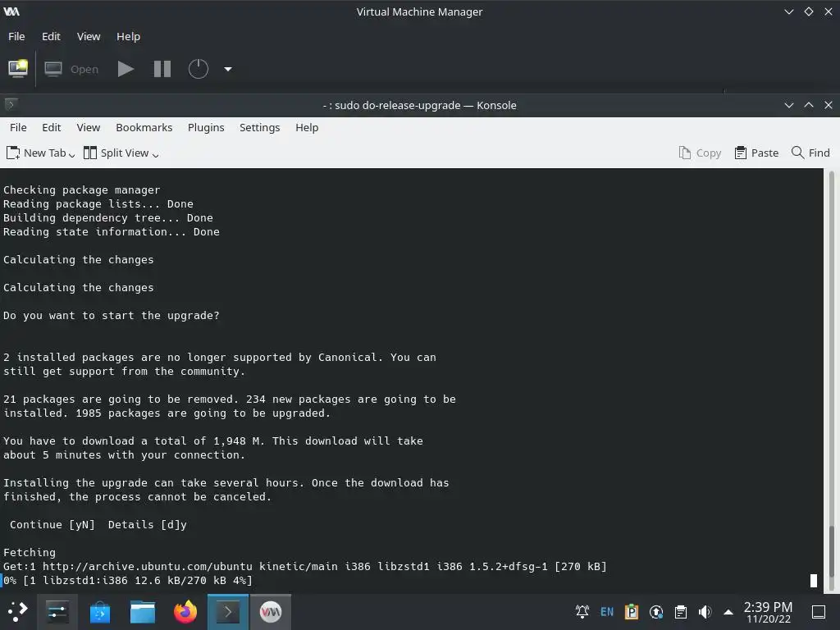Click the Virtual Machine Manager title icon
Image resolution: width=840 pixels, height=630 pixels.
[x=11, y=11]
